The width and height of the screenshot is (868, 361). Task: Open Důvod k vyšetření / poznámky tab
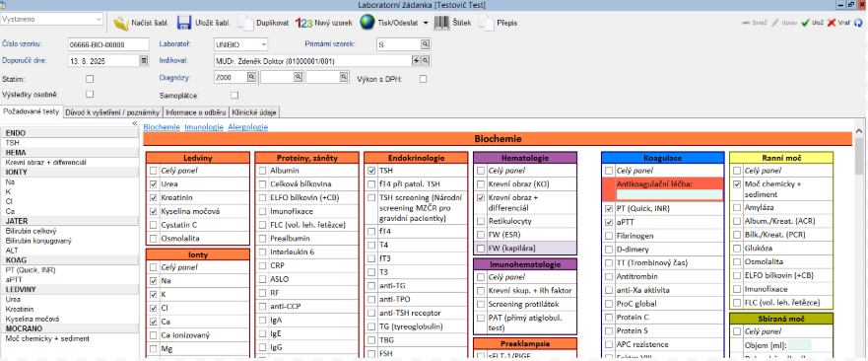pos(113,112)
